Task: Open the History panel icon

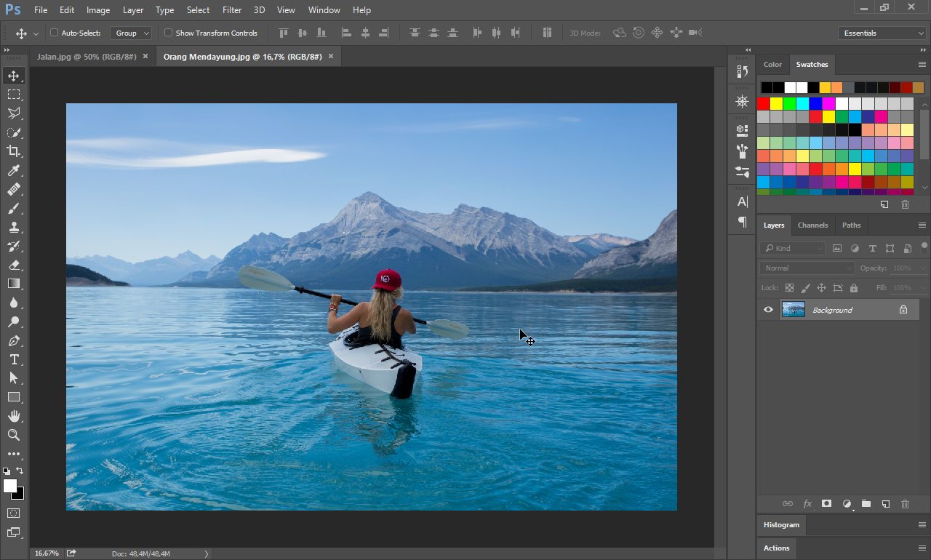Action: (x=742, y=71)
